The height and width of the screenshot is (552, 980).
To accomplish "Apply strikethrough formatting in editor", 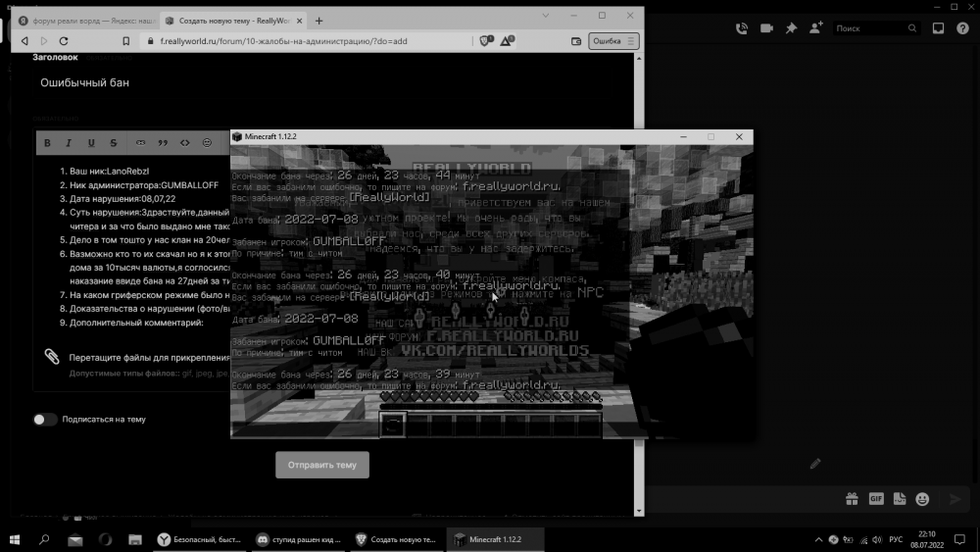I will pos(113,143).
